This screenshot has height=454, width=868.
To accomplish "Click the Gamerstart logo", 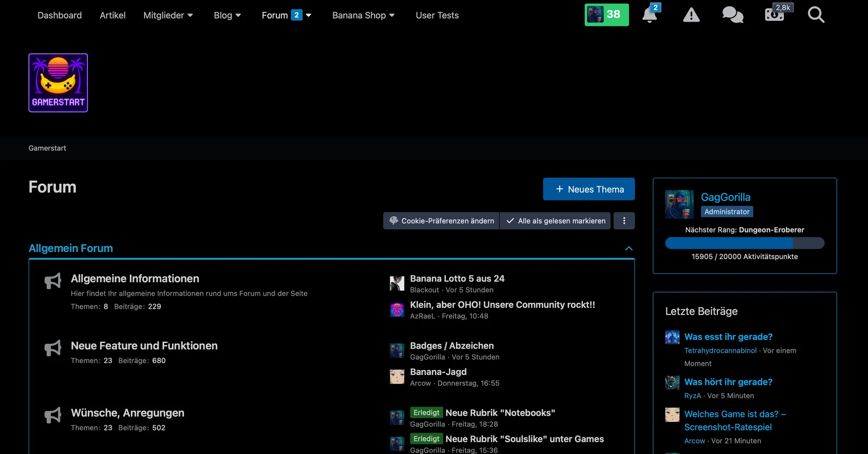I will (58, 83).
